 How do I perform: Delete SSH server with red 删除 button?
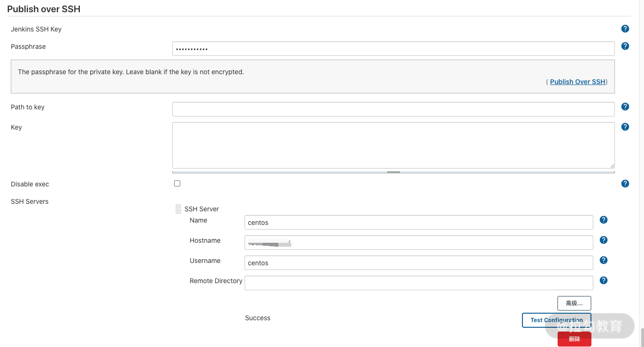[574, 339]
